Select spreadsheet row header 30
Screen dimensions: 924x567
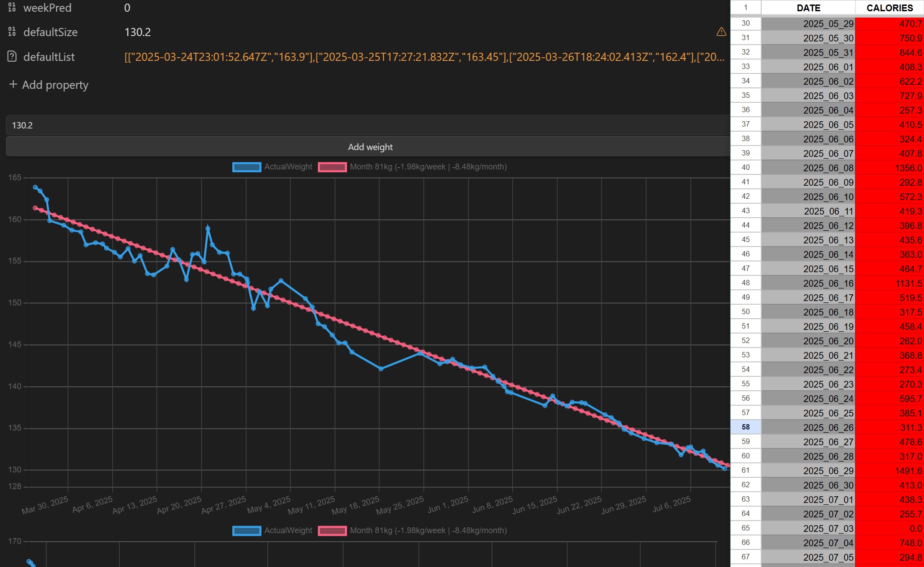[x=746, y=23]
